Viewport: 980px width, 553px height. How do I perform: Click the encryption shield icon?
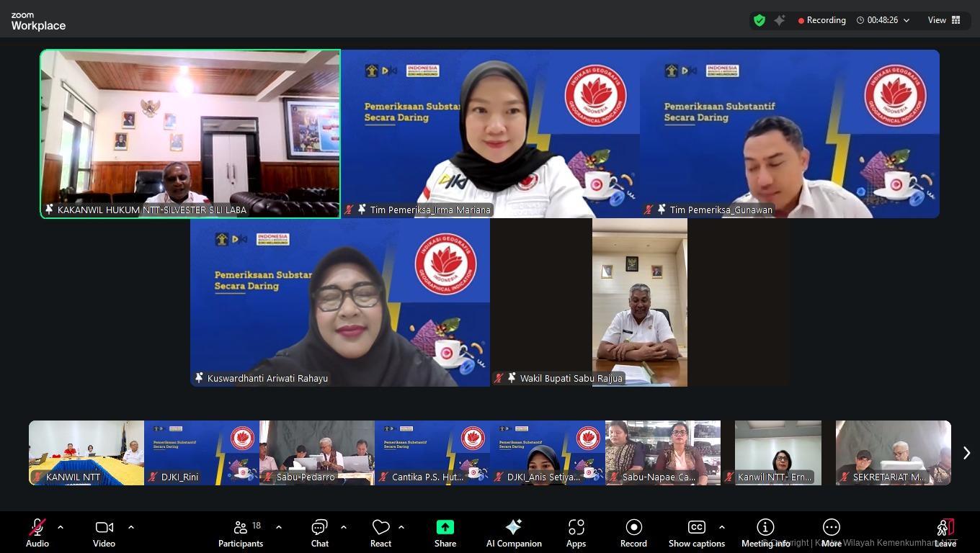coord(759,20)
